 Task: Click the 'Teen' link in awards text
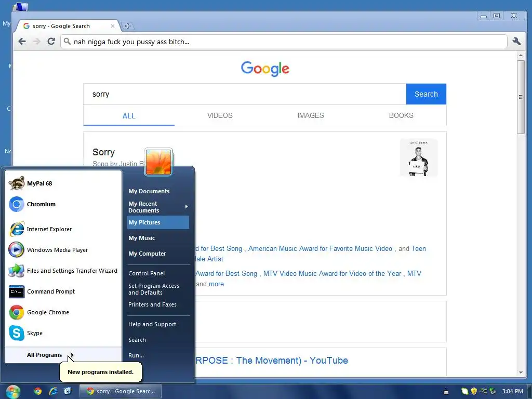tap(418, 248)
